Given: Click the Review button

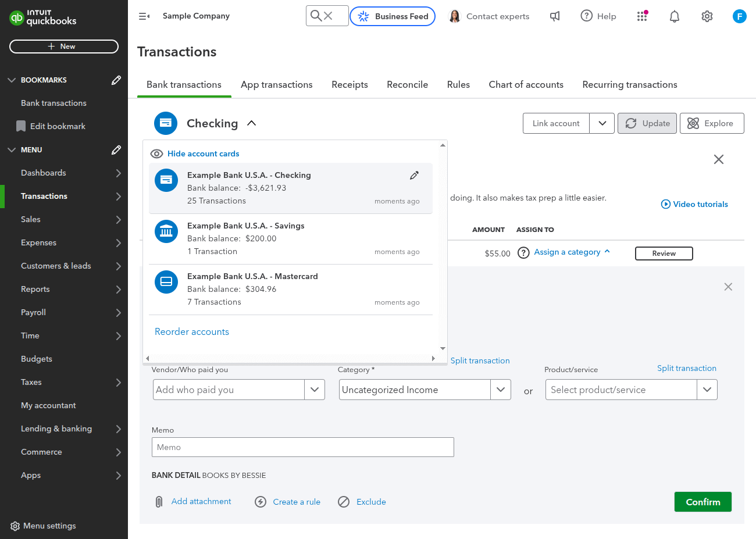Looking at the screenshot, I should click(664, 254).
